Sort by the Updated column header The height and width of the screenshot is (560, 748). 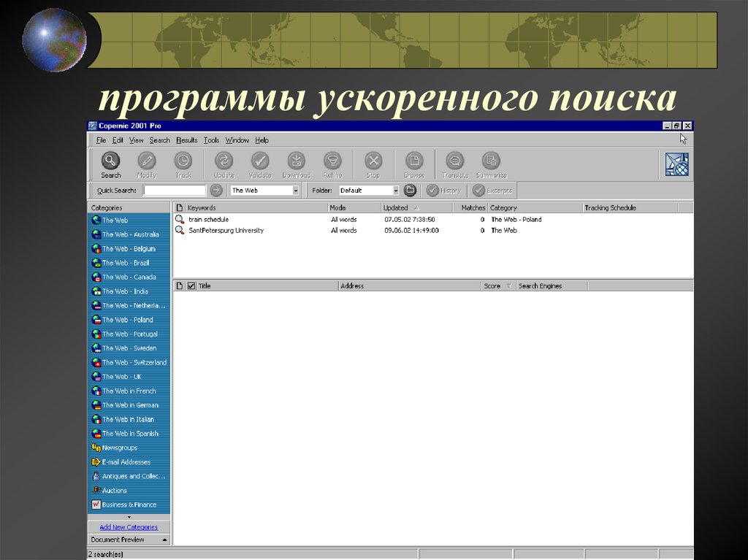[396, 207]
